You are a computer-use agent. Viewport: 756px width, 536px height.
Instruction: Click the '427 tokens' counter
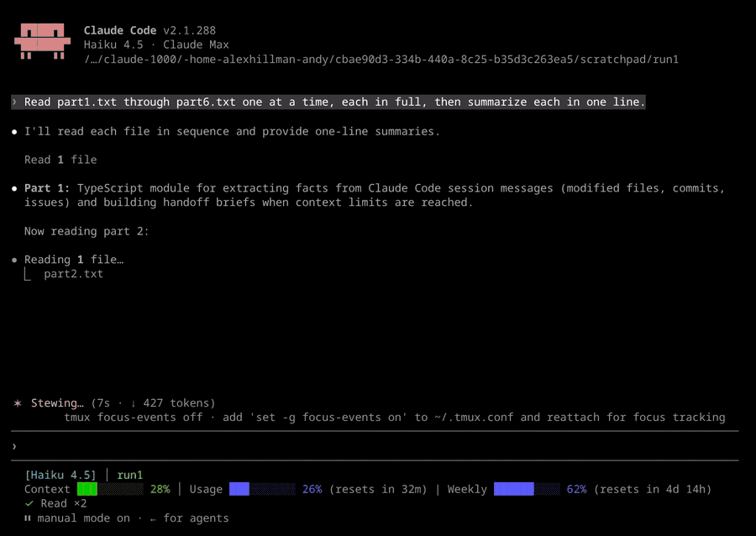[x=176, y=403]
